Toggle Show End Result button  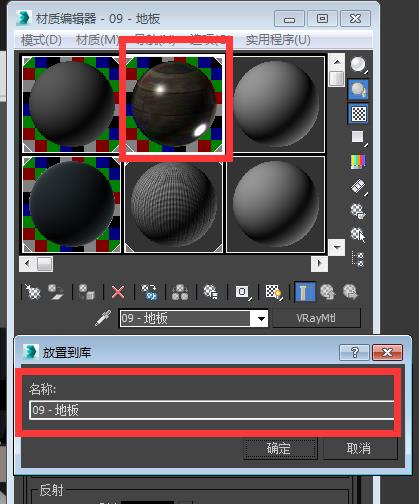click(x=305, y=292)
